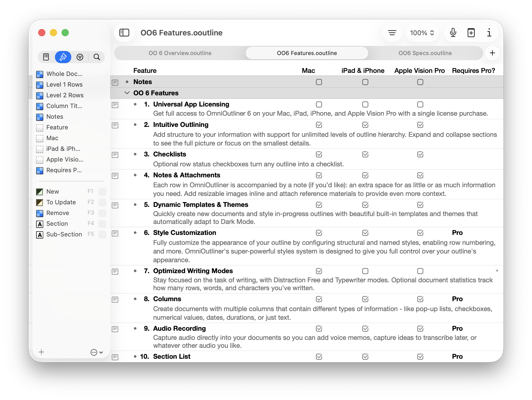The height and width of the screenshot is (400, 532).
Task: Uncheck Apple Vision Pro box for Columns
Action: pyautogui.click(x=420, y=299)
